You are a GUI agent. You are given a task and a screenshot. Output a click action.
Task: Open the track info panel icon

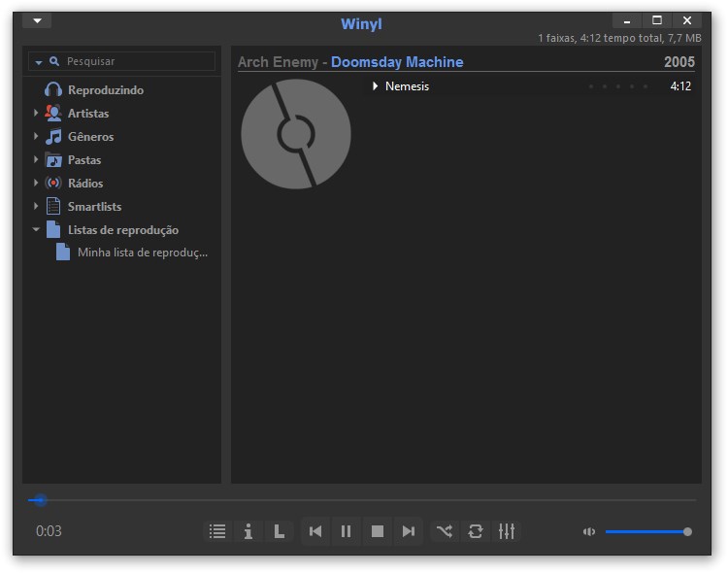tap(248, 531)
